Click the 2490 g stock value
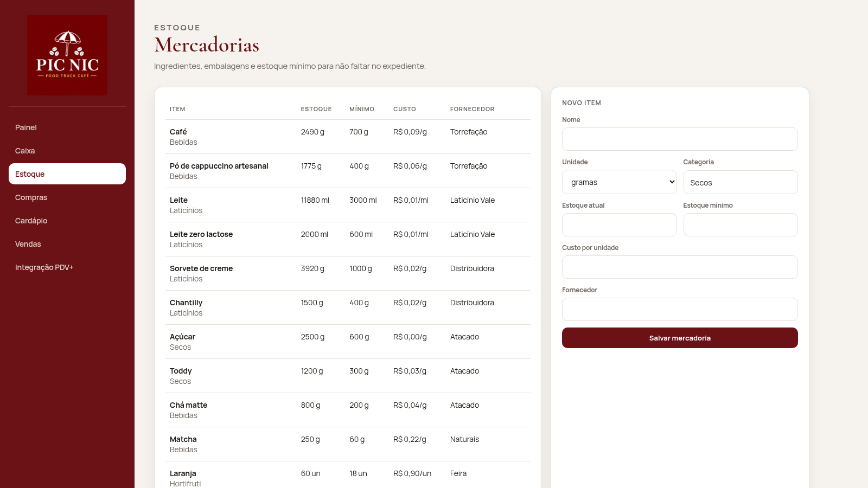The width and height of the screenshot is (868, 488). pyautogui.click(x=312, y=132)
